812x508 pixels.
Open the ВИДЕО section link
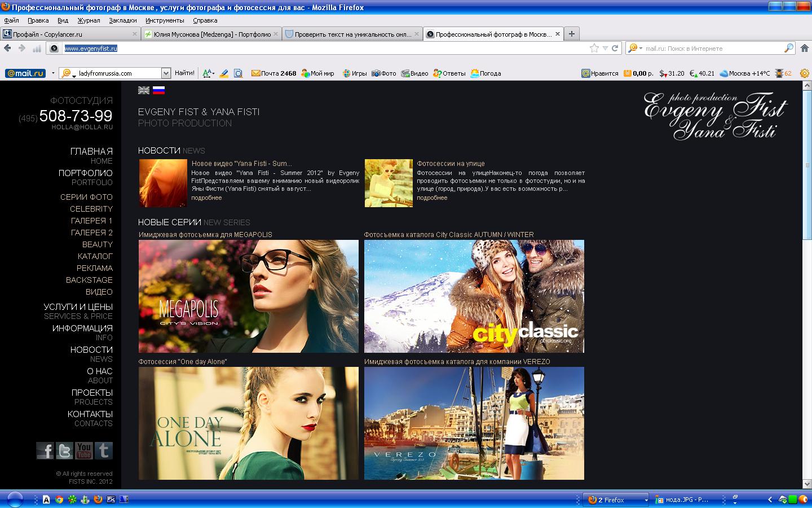99,292
